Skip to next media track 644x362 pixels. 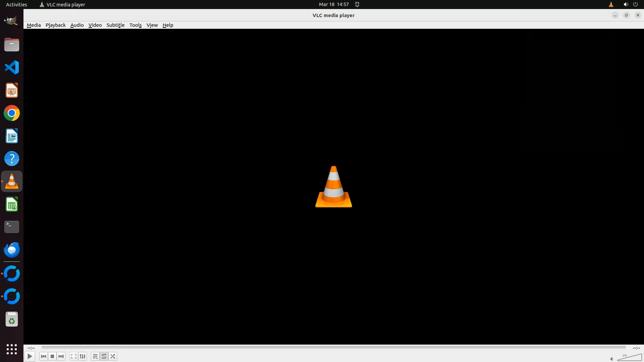coord(61,356)
